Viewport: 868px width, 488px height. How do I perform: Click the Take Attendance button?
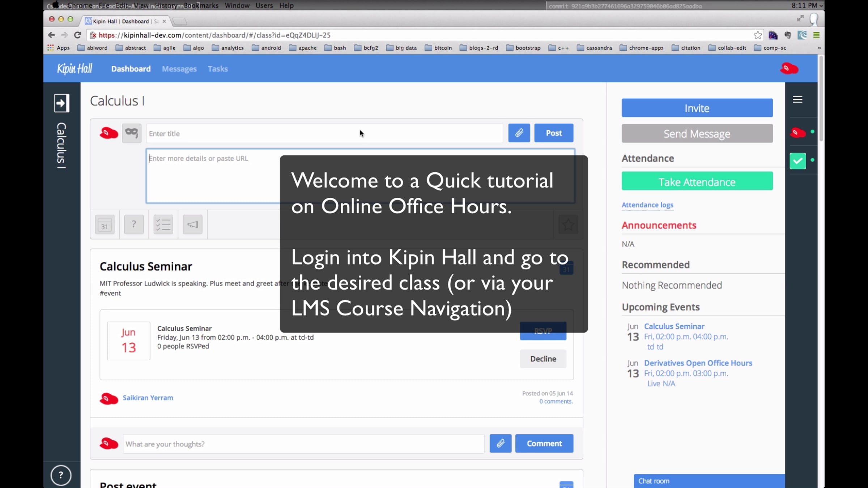697,181
